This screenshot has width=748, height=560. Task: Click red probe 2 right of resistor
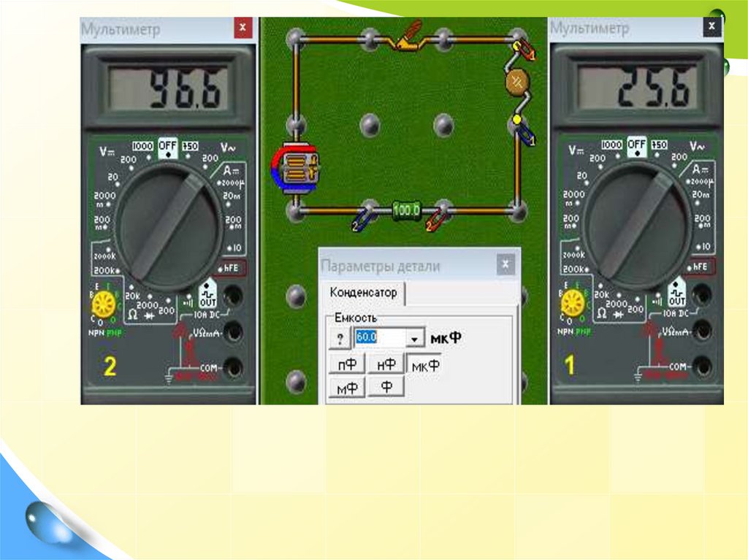coord(435,220)
